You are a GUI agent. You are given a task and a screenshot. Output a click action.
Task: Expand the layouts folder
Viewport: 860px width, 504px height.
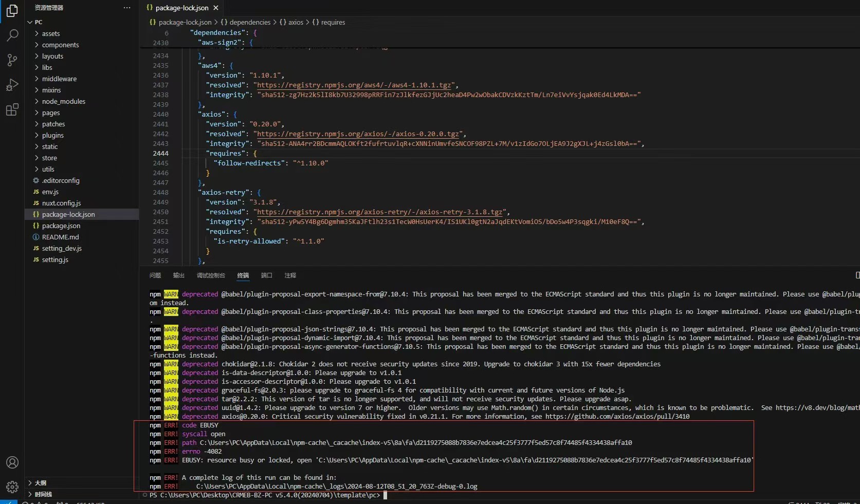coord(36,56)
